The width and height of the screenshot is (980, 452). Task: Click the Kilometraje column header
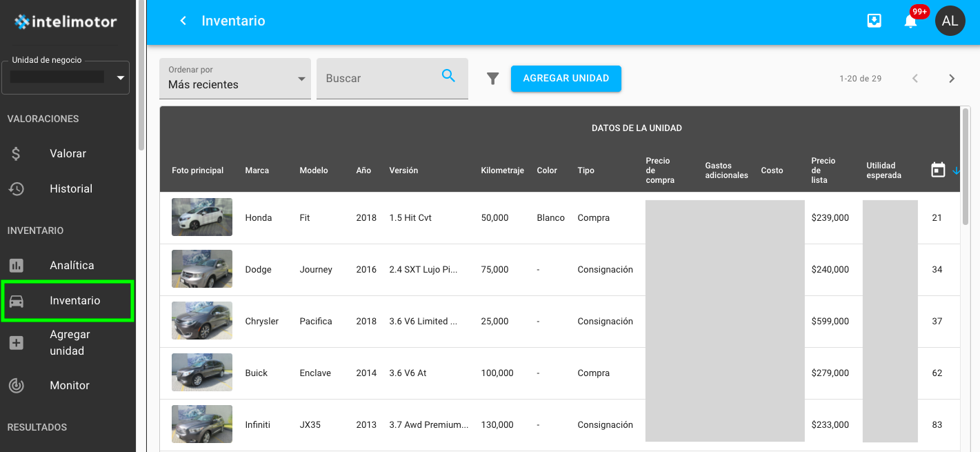[x=503, y=170]
